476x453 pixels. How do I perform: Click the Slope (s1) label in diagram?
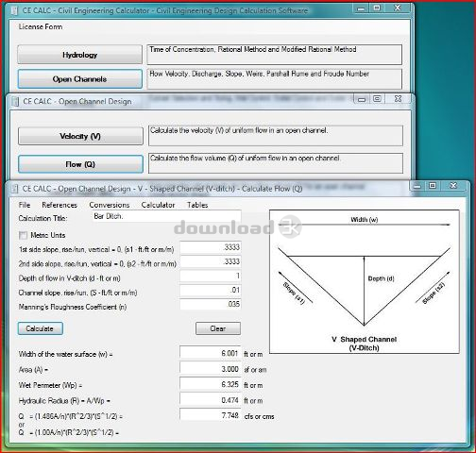point(295,294)
